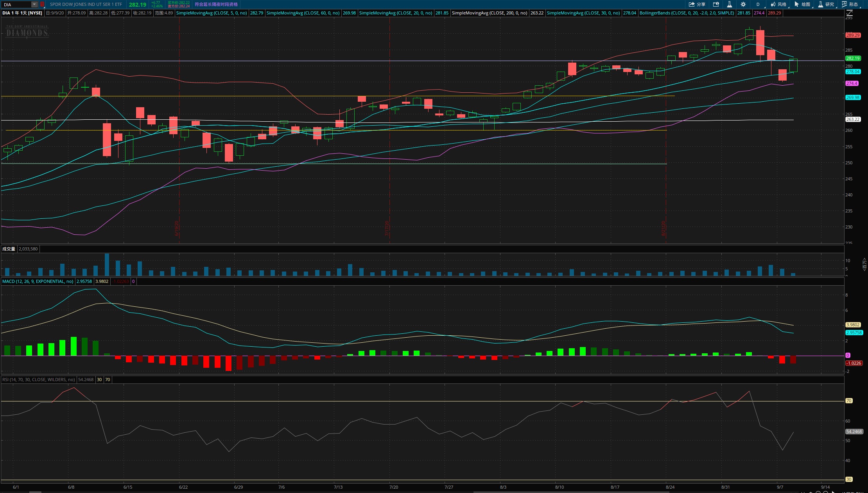This screenshot has height=493, width=868.
Task: Select the BollingerBands study label
Action: (687, 13)
